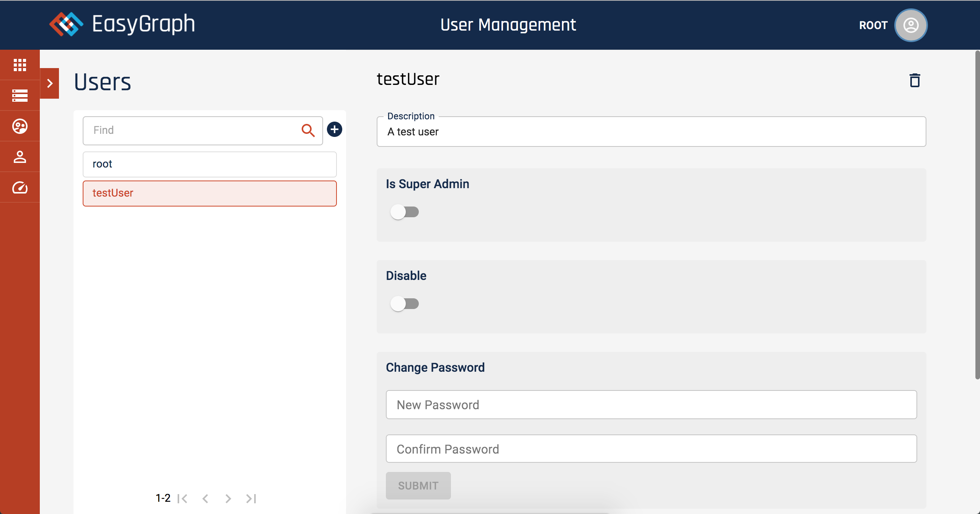Toggle the Disable switch
The height and width of the screenshot is (514, 980).
pyautogui.click(x=405, y=304)
